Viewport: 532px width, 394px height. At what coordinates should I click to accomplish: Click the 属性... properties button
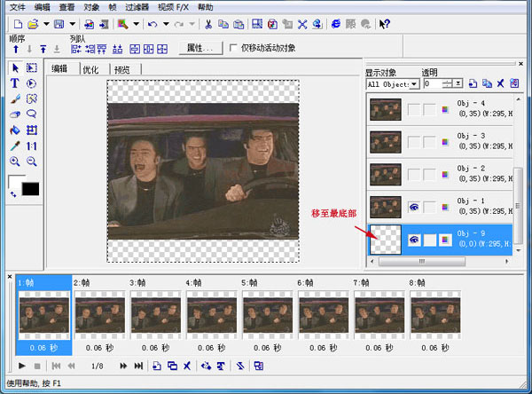pos(200,48)
